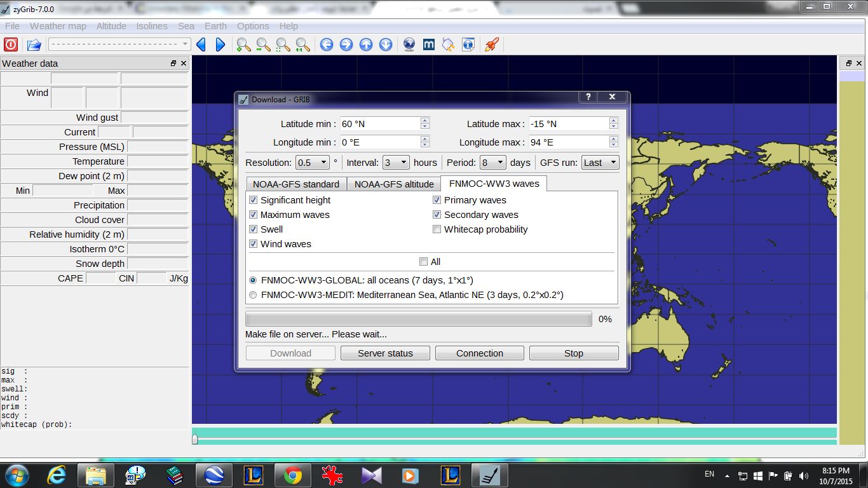Viewport: 868px width, 488px height.
Task: Stop the download with Stop button
Action: pyautogui.click(x=574, y=353)
